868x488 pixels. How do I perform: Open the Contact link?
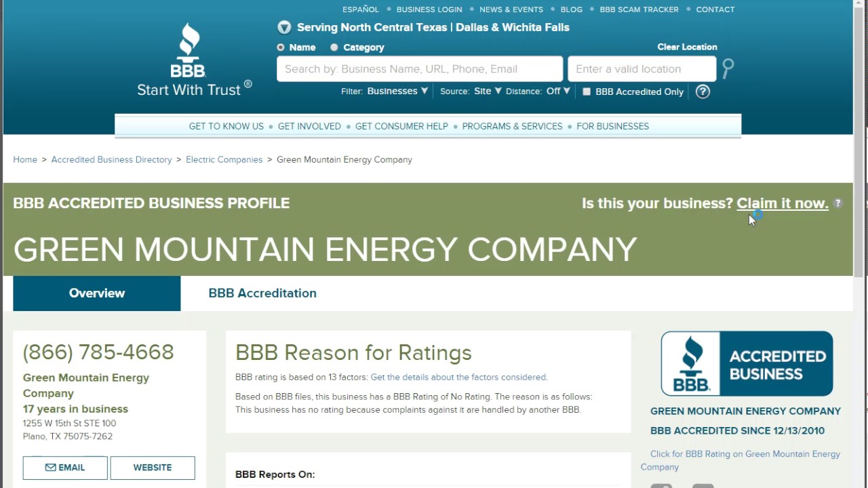(715, 9)
